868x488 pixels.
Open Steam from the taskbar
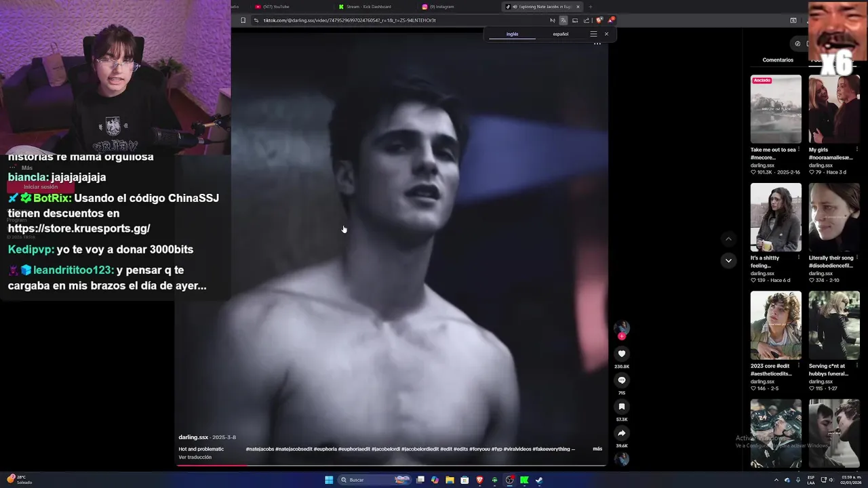[539, 480]
